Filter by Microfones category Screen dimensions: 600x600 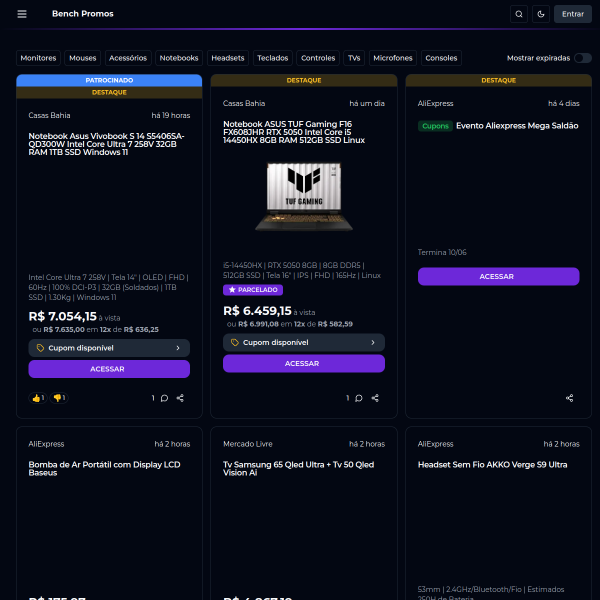[393, 58]
